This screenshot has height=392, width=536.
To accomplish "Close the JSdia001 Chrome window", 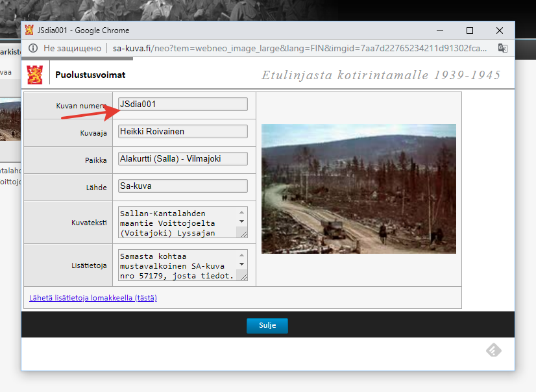I will pos(499,31).
